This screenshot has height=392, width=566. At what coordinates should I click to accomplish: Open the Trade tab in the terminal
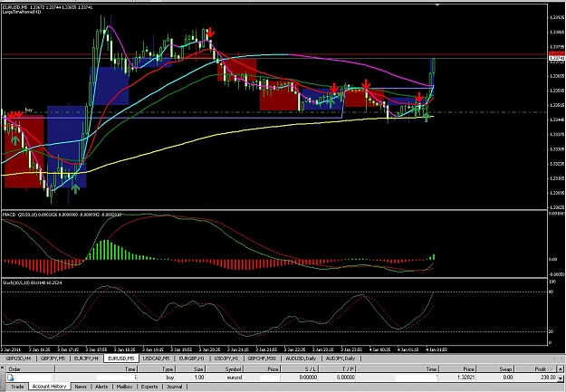pyautogui.click(x=17, y=387)
